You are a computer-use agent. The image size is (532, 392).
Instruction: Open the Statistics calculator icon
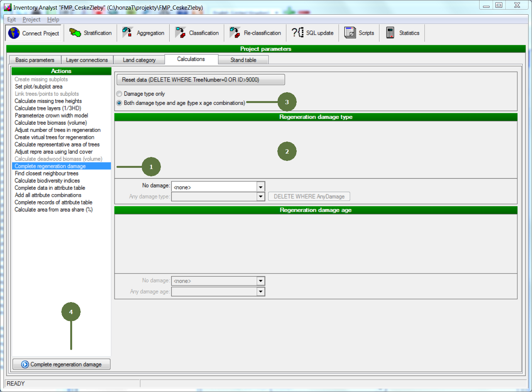pos(390,33)
